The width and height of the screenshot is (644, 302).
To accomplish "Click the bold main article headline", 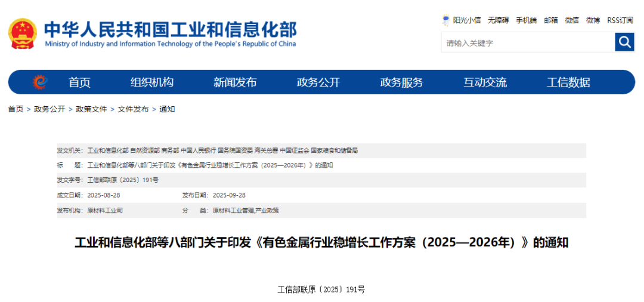I will [x=321, y=243].
